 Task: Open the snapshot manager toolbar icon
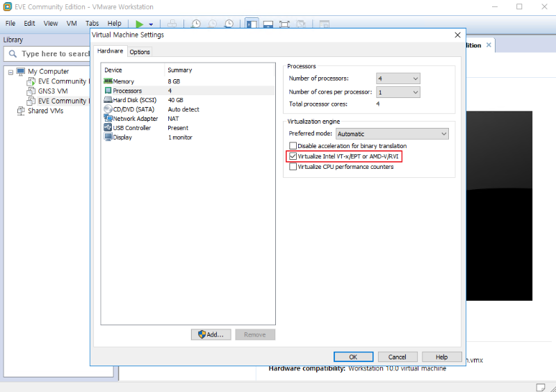pos(229,24)
